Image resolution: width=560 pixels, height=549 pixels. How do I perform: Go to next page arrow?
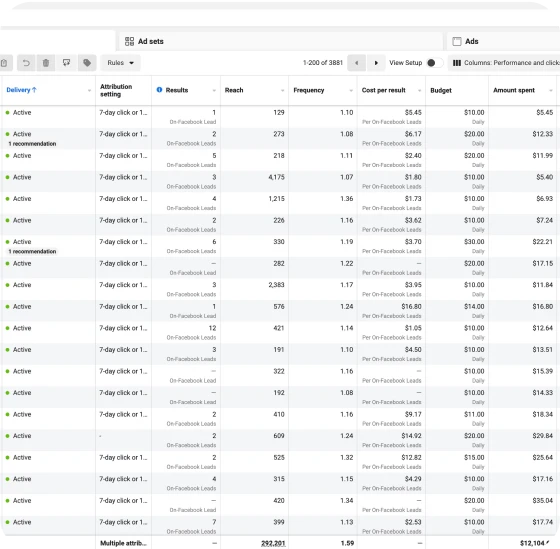tap(376, 63)
